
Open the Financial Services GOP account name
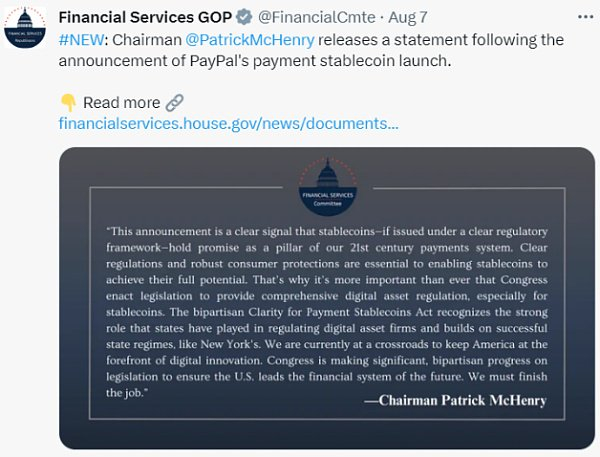coord(144,18)
